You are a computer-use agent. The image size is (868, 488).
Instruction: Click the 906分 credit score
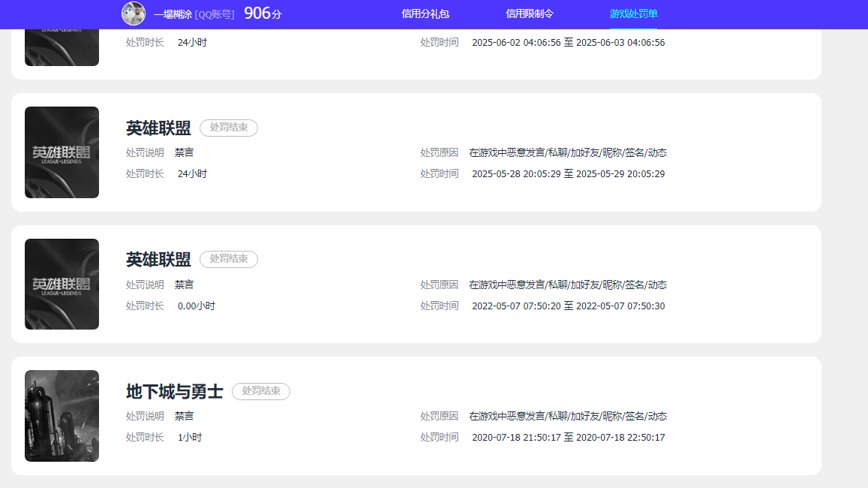(262, 13)
